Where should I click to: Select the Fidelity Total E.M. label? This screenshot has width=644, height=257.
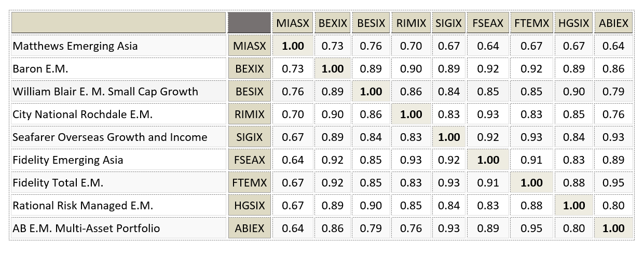click(58, 182)
